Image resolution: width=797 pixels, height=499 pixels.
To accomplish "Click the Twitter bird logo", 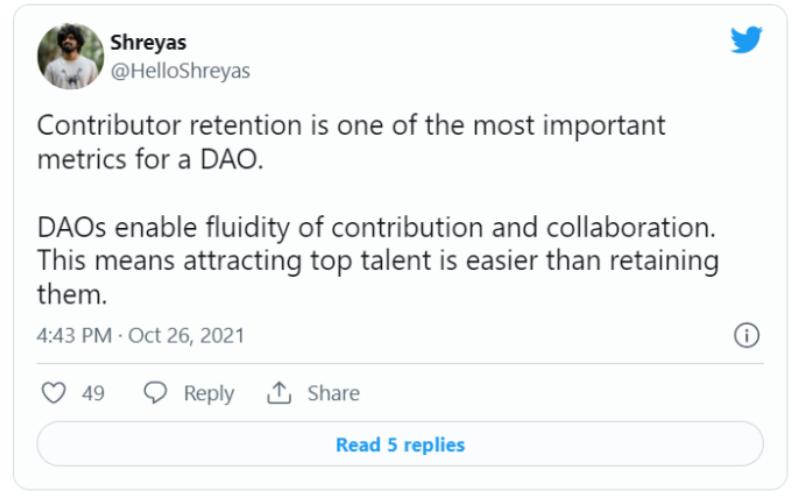I will pos(745,40).
